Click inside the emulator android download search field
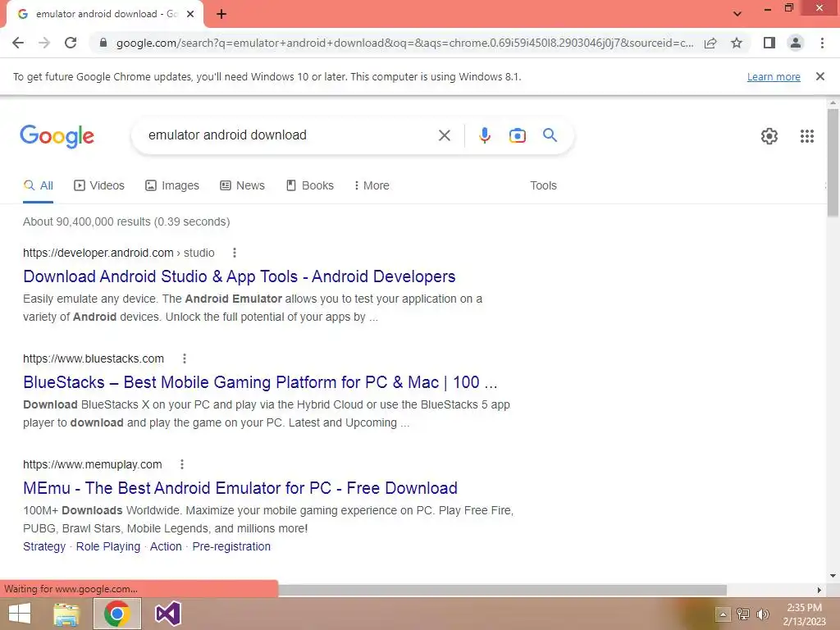840x630 pixels. point(290,135)
